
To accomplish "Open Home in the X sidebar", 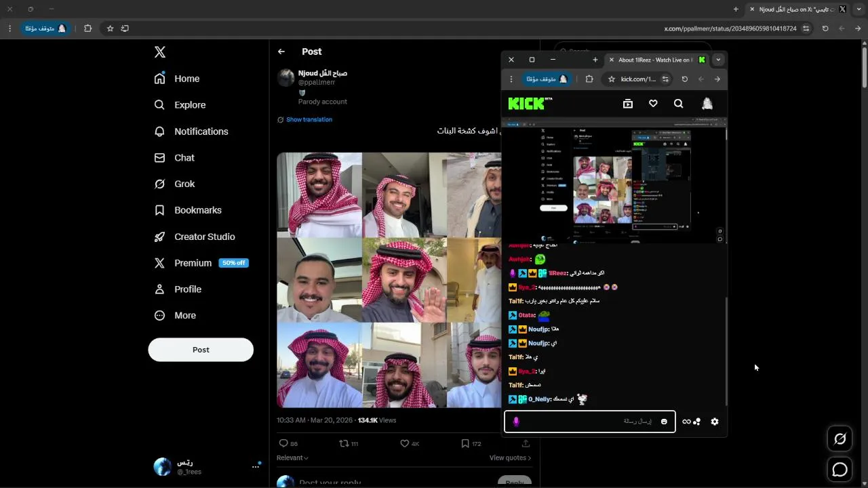I will (x=176, y=79).
